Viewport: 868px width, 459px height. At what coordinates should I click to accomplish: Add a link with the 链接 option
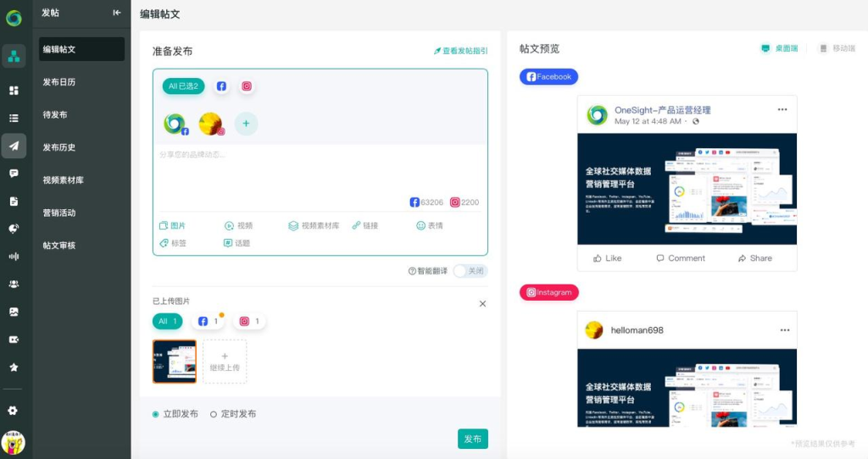click(x=364, y=226)
